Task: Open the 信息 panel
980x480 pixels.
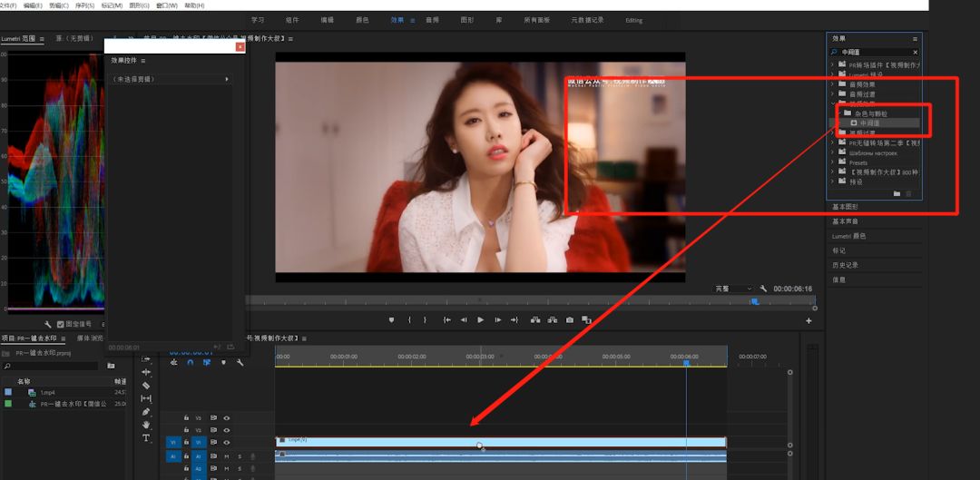Action: [838, 280]
